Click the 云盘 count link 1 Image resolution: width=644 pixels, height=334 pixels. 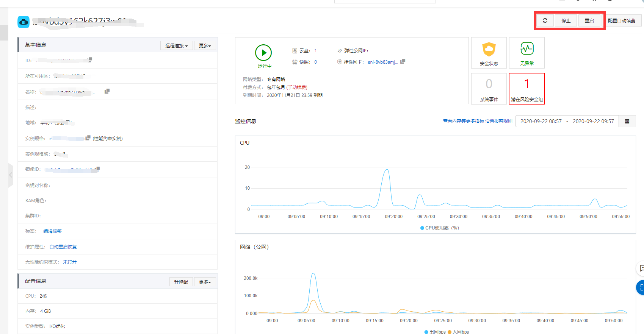(315, 50)
